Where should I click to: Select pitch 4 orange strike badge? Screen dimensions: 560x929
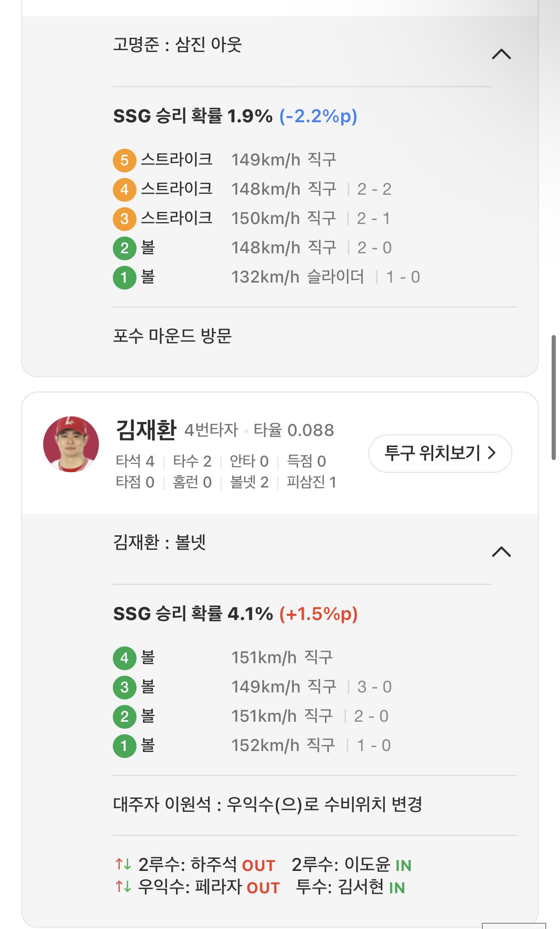coord(124,190)
